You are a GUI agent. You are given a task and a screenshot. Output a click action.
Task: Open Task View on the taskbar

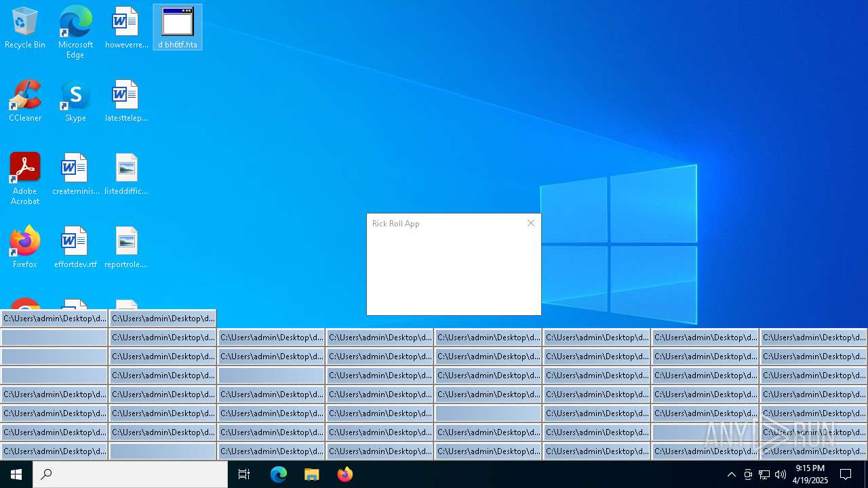coord(244,474)
